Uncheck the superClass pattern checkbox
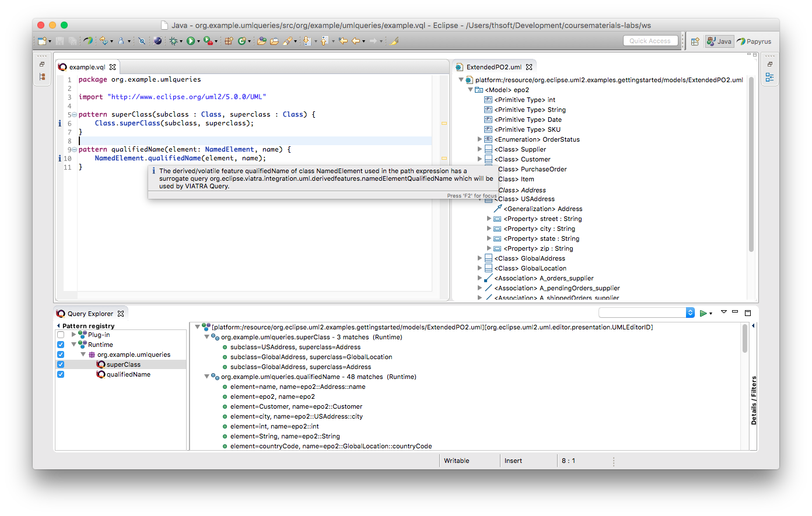This screenshot has width=812, height=516. point(61,364)
